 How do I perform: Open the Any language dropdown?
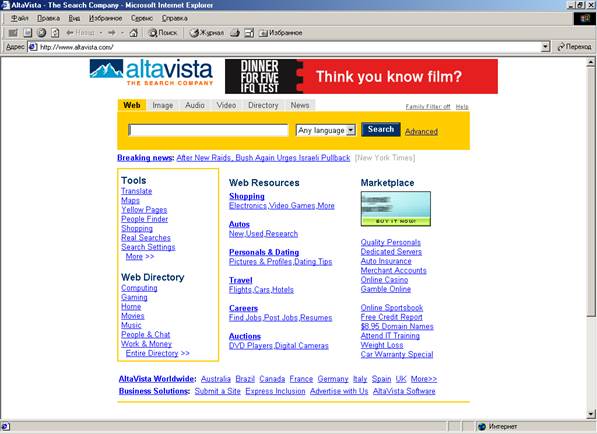click(x=326, y=130)
